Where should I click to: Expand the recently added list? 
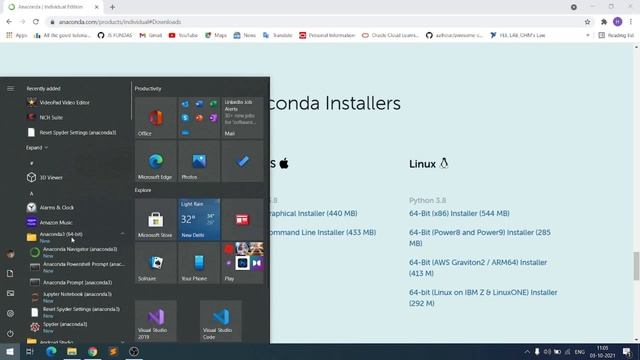pos(37,148)
